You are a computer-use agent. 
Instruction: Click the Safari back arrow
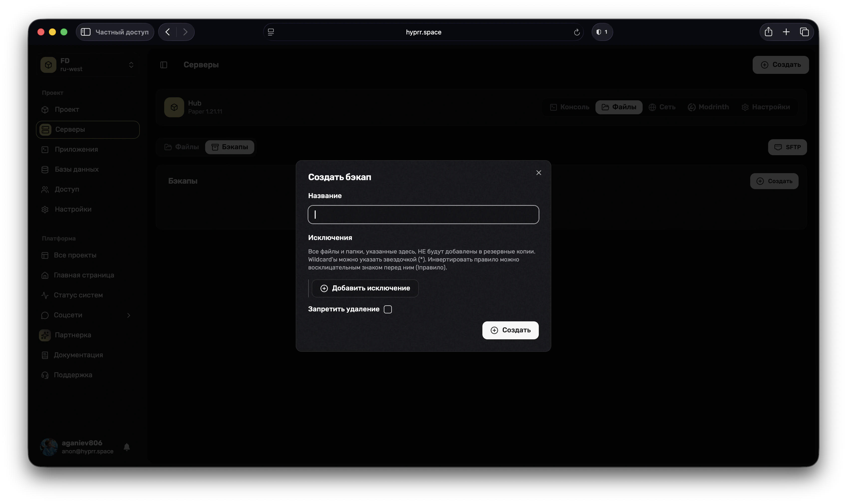[168, 32]
